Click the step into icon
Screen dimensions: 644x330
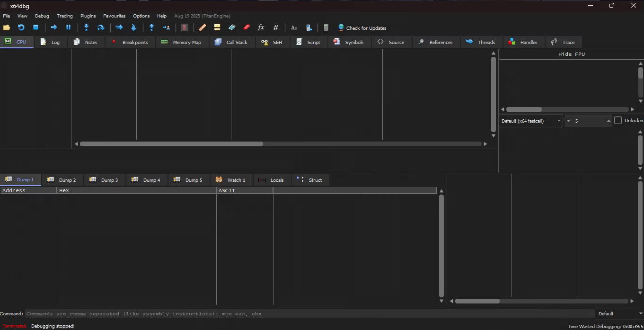click(86, 27)
